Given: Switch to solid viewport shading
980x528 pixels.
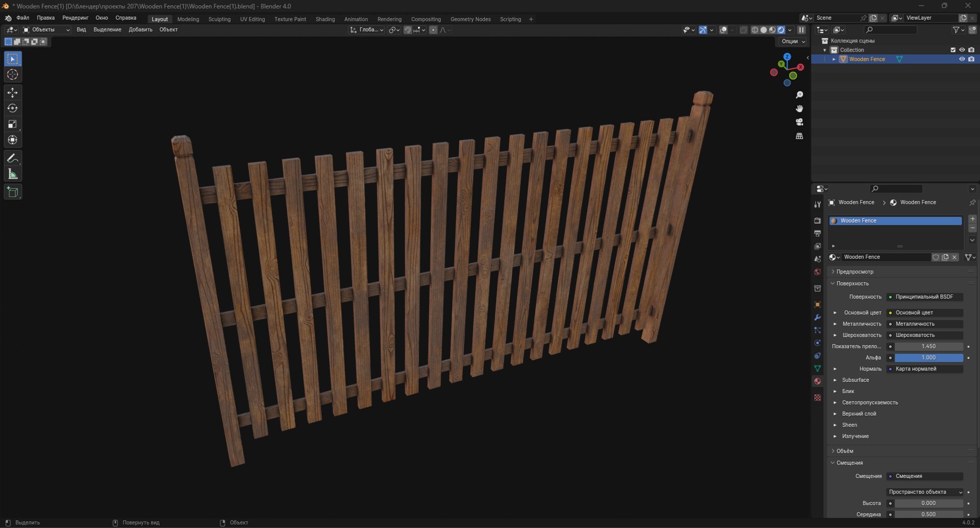Looking at the screenshot, I should coord(763,30).
